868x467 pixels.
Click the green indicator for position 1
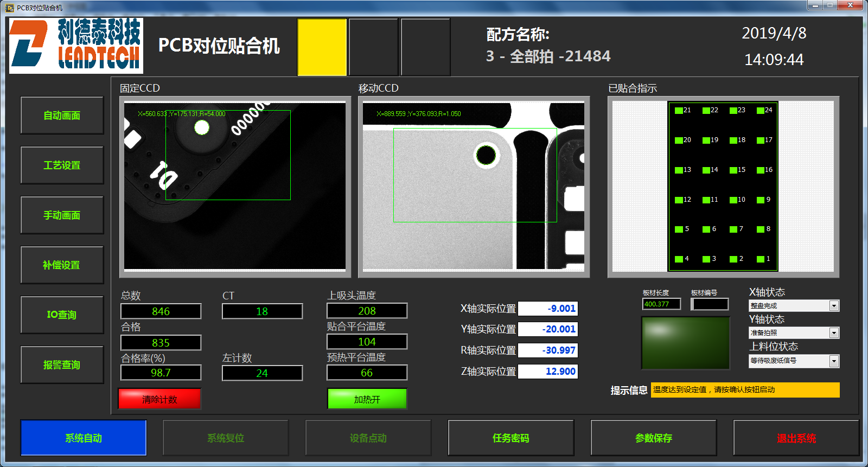[761, 259]
